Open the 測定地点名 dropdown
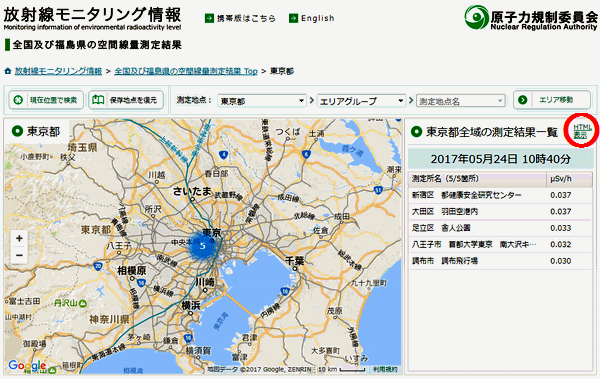600x379 pixels. 461,101
